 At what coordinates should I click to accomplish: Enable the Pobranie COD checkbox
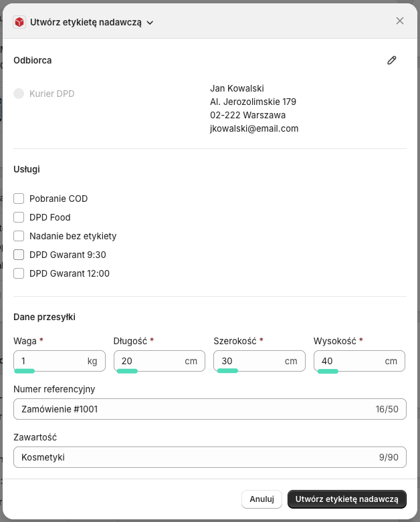(x=19, y=199)
